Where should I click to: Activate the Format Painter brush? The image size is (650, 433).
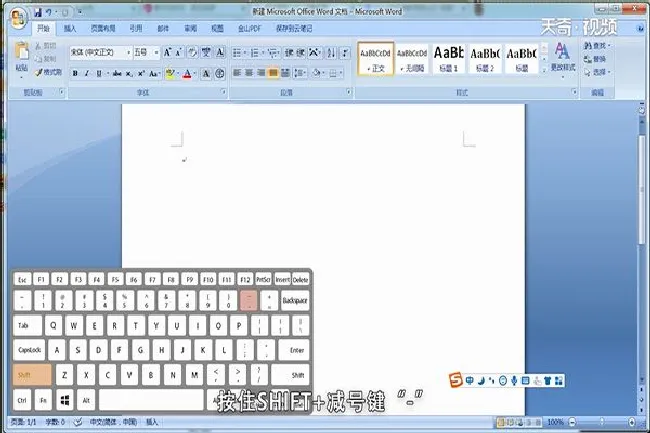tap(48, 72)
